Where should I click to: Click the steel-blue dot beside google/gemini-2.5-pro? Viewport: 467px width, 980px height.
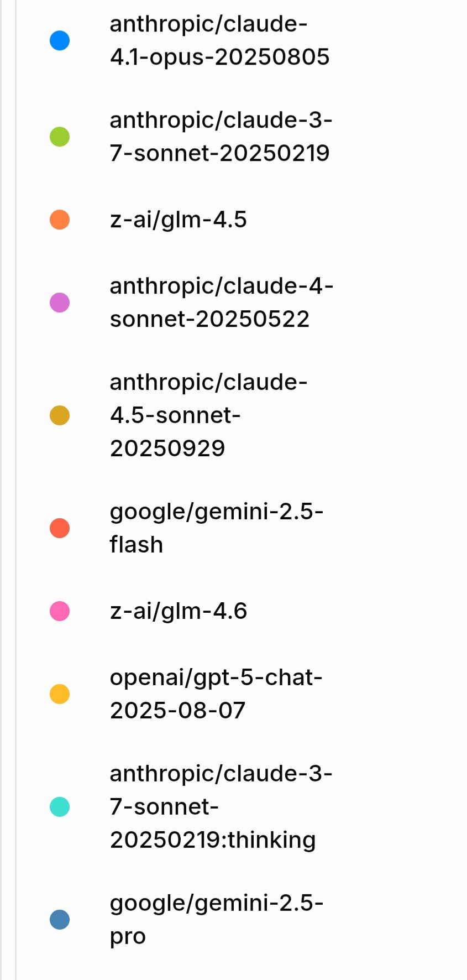click(60, 920)
